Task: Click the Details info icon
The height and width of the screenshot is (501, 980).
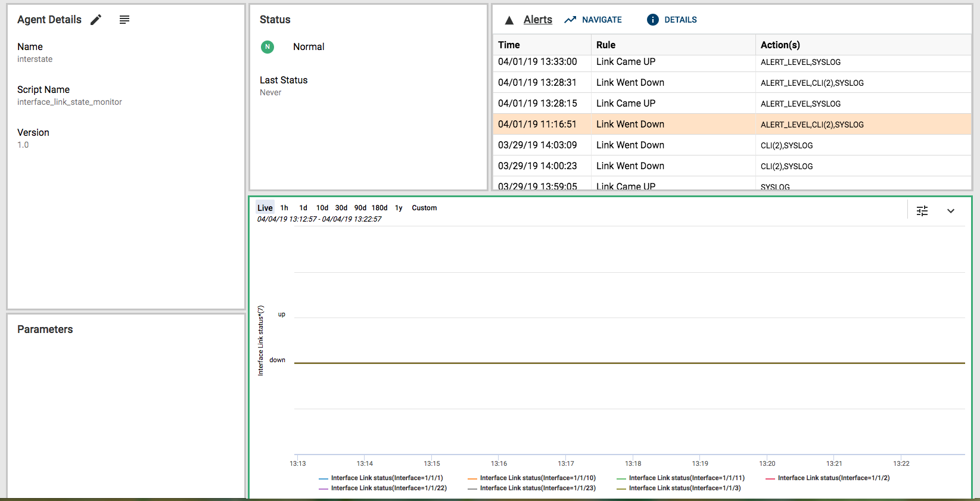Action: (x=653, y=20)
